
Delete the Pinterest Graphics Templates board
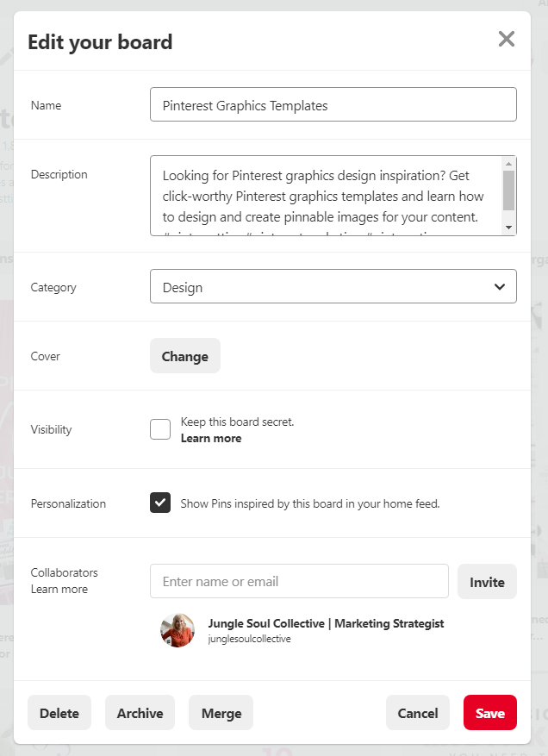(x=59, y=713)
